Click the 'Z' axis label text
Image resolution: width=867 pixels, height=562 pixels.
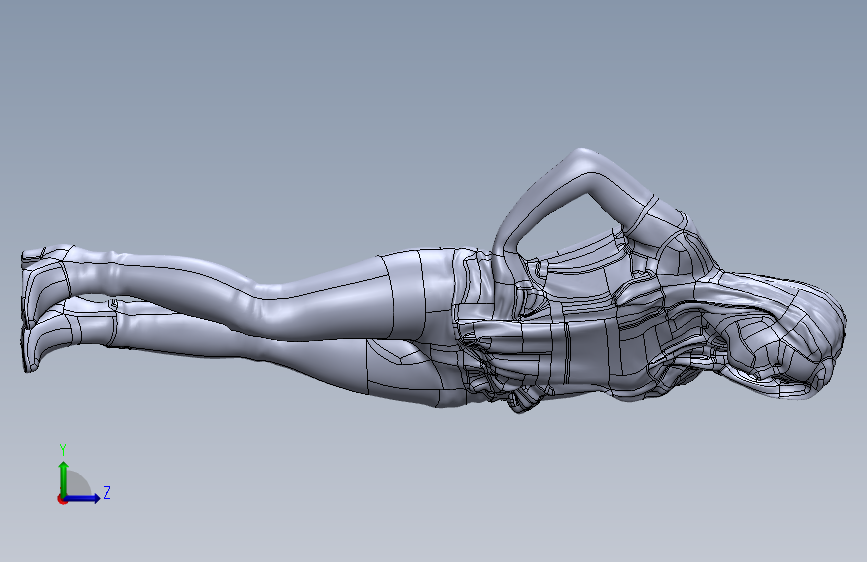pos(107,492)
